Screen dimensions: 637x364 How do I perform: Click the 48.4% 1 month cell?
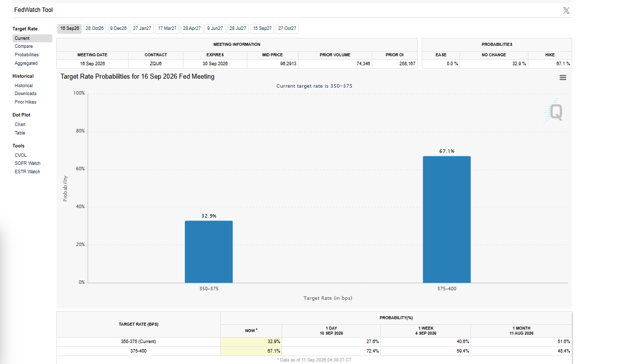521,351
